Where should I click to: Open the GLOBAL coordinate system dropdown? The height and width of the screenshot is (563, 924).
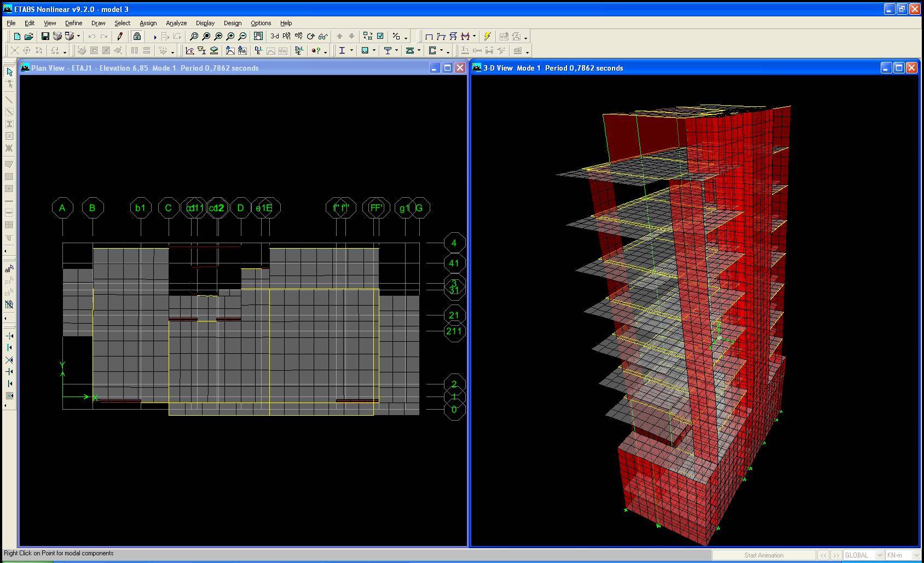pos(880,555)
